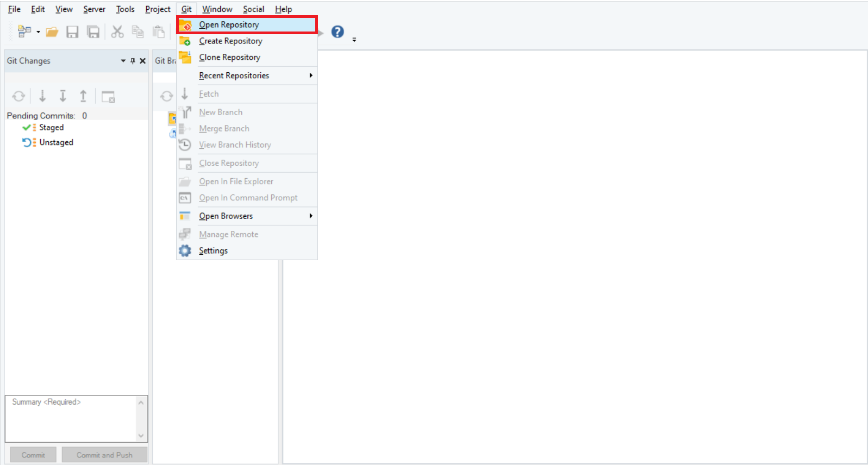
Task: Click the push up-arrow in Git Changes
Action: [83, 96]
